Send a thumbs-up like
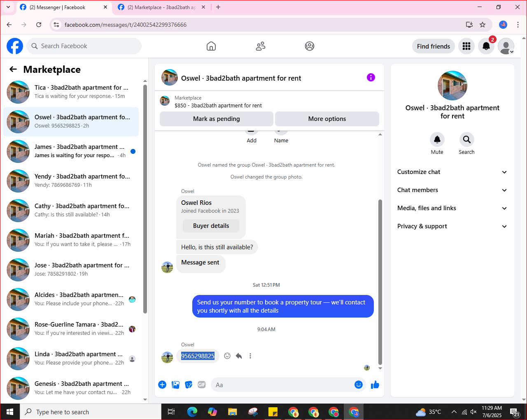 [x=375, y=385]
